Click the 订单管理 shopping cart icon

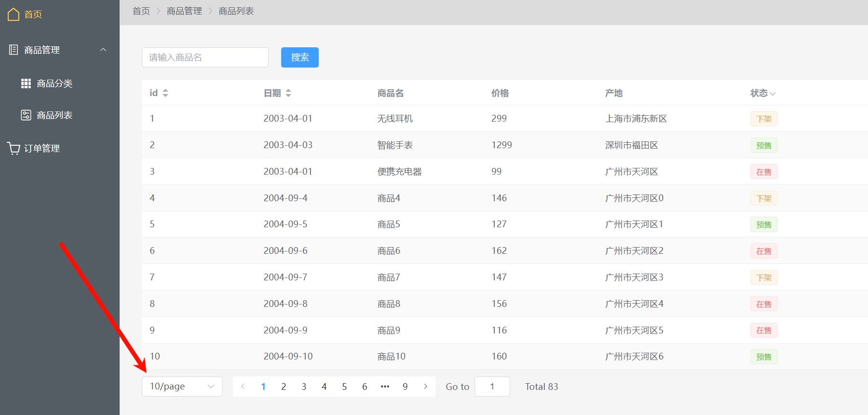(x=14, y=148)
